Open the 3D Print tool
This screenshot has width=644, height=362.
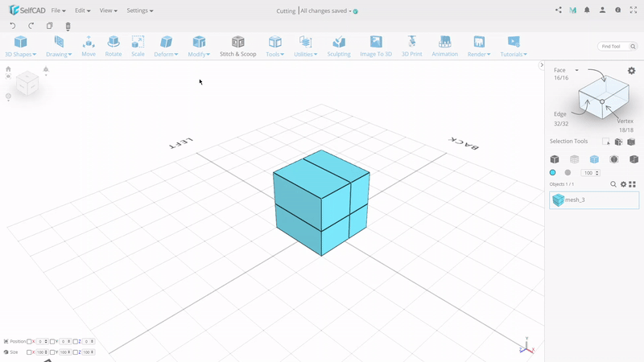(411, 46)
